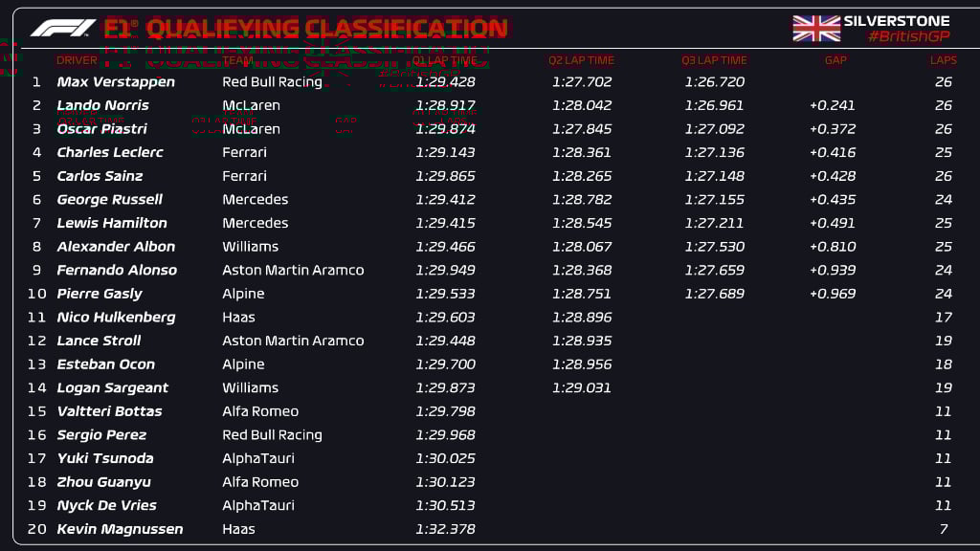Click the Aston Martin Aramco team for Alonso
This screenshot has height=551, width=980.
coord(293,270)
